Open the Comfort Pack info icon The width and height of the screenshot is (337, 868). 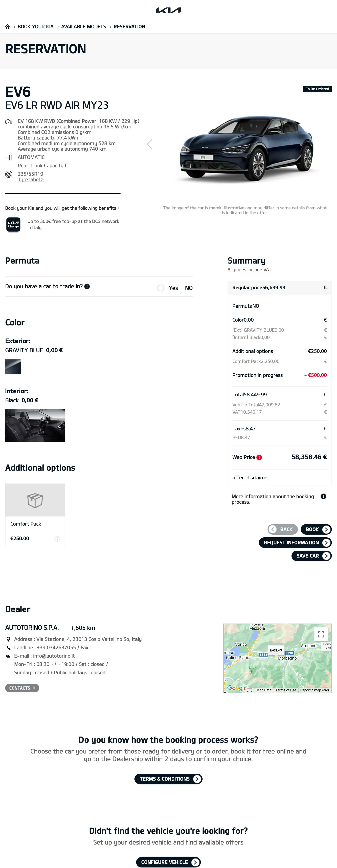coord(57,538)
